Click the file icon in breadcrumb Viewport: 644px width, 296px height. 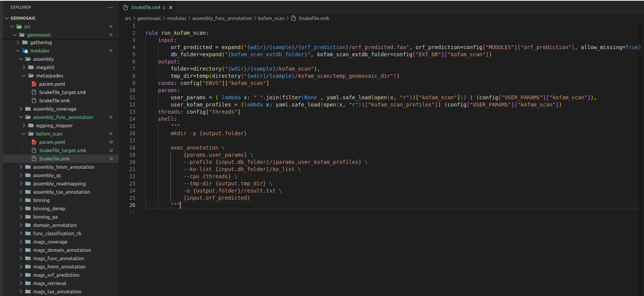pyautogui.click(x=294, y=18)
